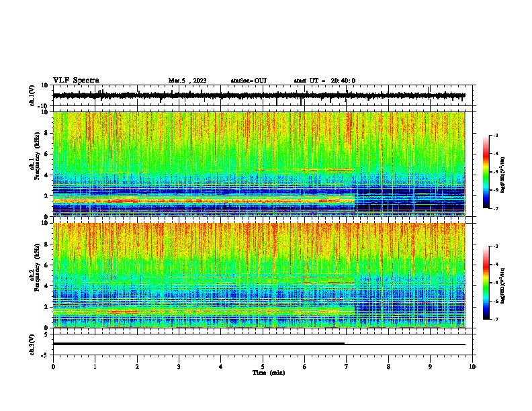Click the "6" kHz tick on ch.1 frequency axis
The width and height of the screenshot is (532, 411).
click(x=46, y=154)
